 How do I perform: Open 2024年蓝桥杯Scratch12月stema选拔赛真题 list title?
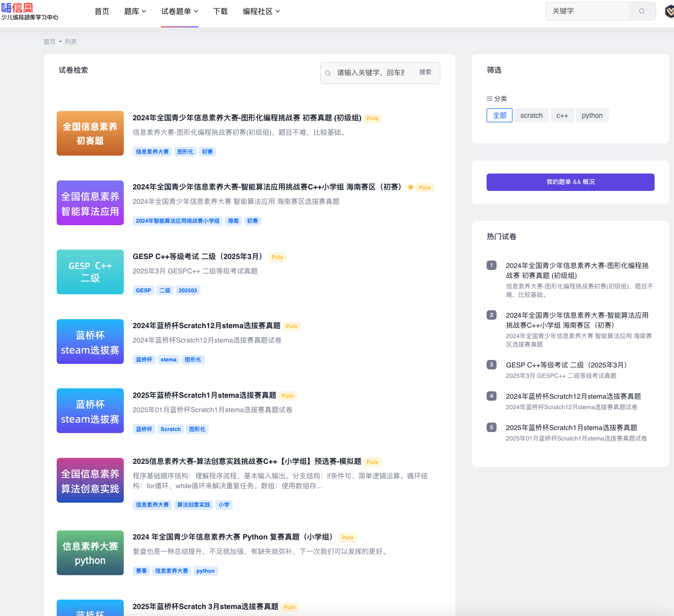click(x=207, y=326)
